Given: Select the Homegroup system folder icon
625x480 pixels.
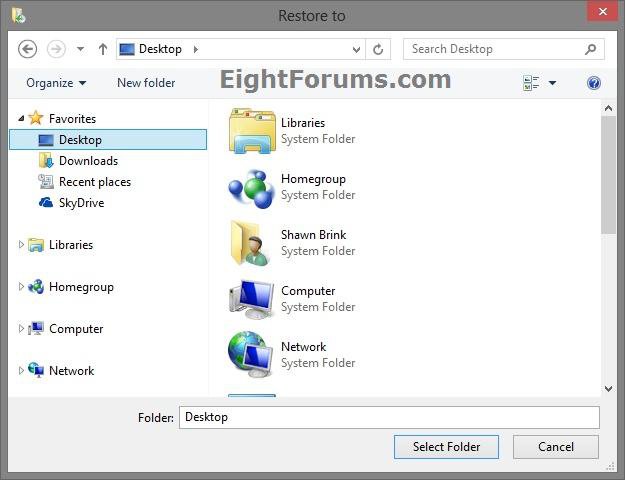Looking at the screenshot, I should tap(252, 187).
